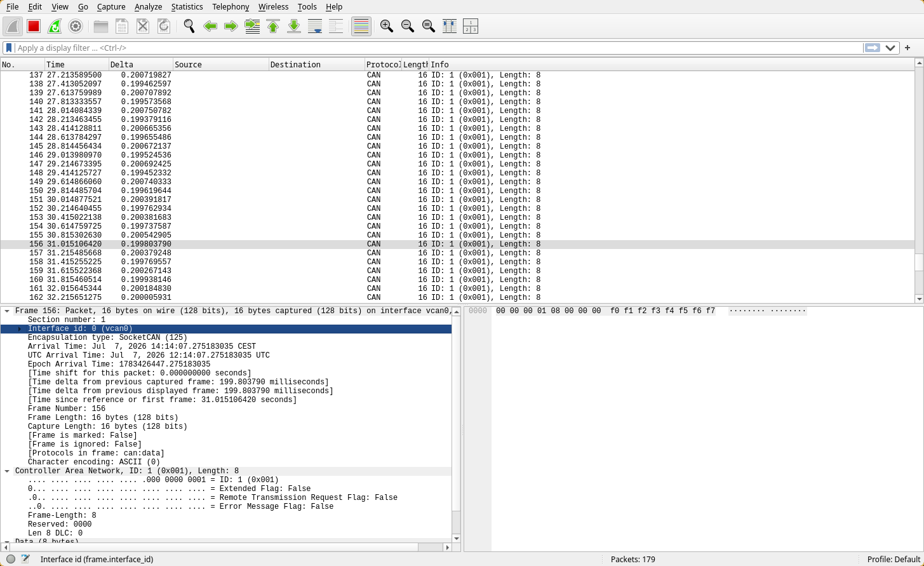Screen dimensions: 924x566
Task: Sort by the Delta column header
Action: click(x=141, y=64)
